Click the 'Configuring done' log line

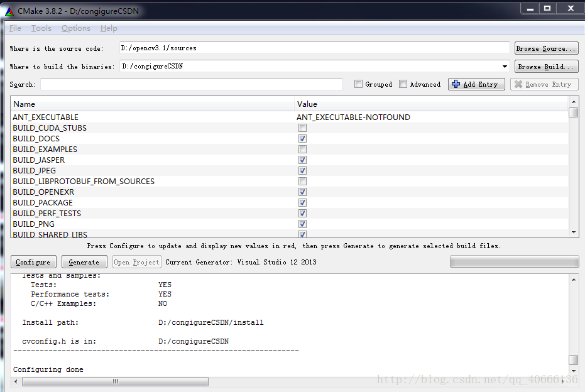(x=48, y=369)
